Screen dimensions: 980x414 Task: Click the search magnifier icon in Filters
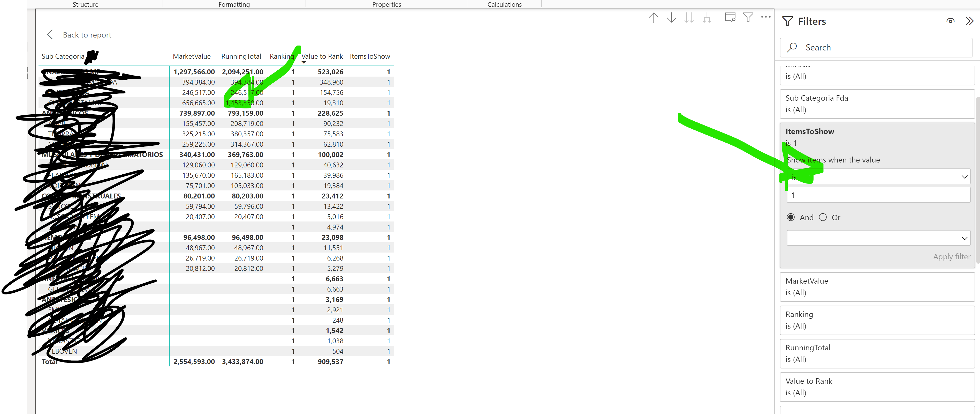coord(792,47)
